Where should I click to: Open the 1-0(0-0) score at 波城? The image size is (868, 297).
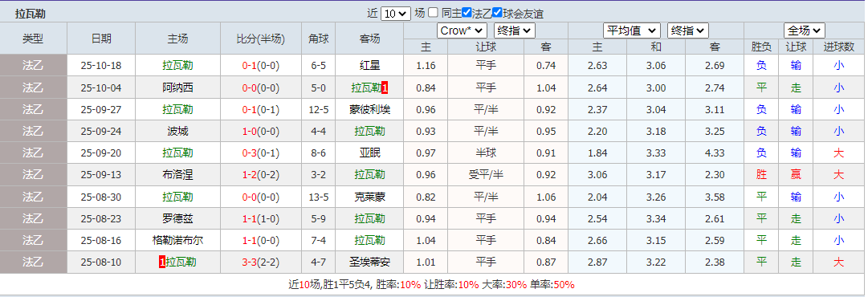[261, 131]
